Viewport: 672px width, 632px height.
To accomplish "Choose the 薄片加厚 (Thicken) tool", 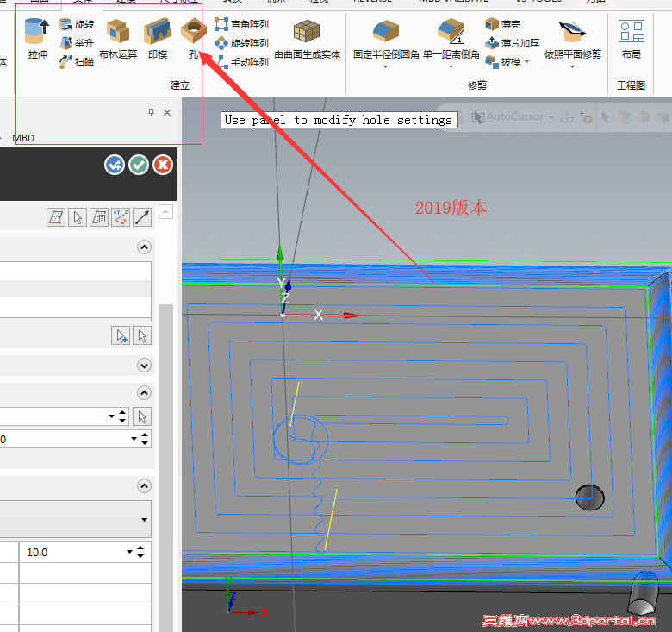I will (512, 43).
